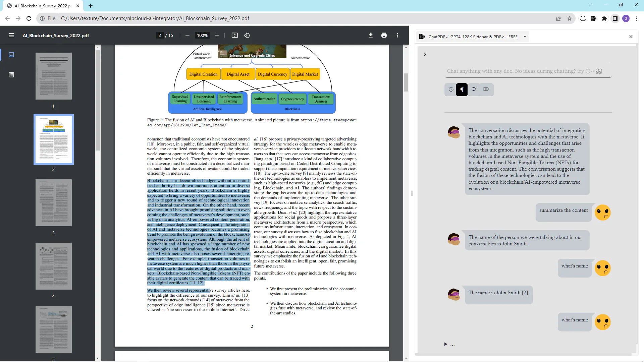
Task: Open a new browser tab
Action: coord(91,6)
